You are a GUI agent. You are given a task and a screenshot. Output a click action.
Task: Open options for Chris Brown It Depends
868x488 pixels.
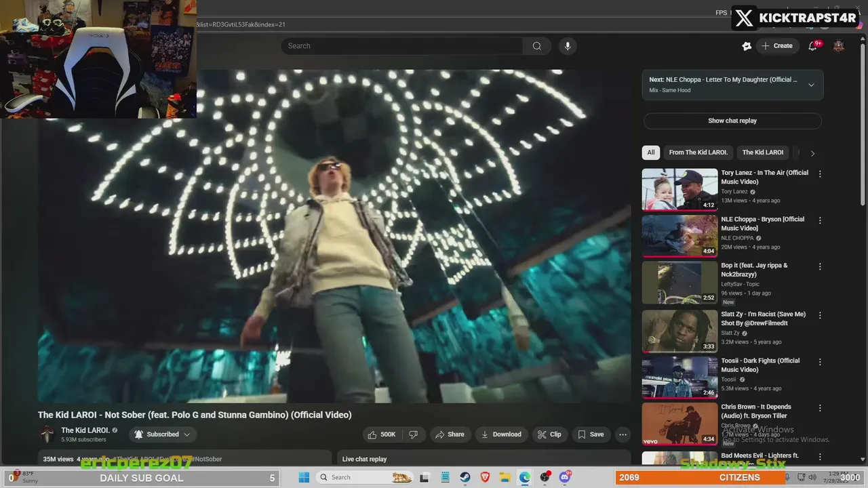[820, 409]
